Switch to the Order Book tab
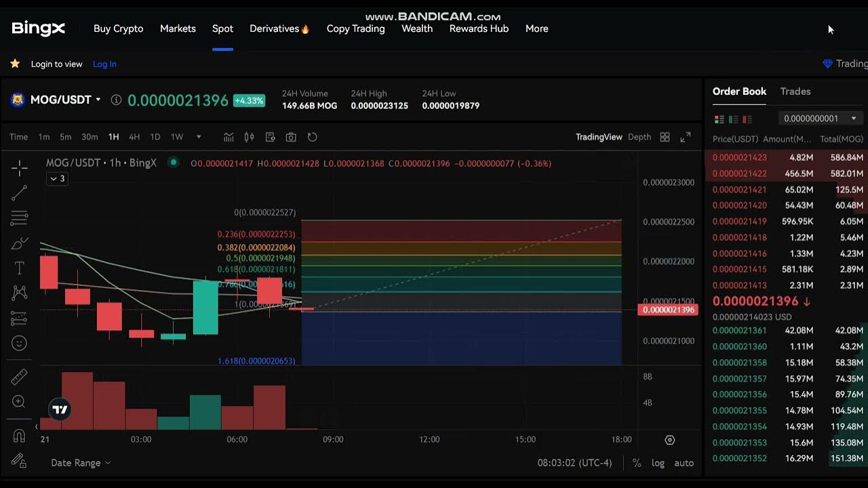This screenshot has width=868, height=488. tap(739, 91)
